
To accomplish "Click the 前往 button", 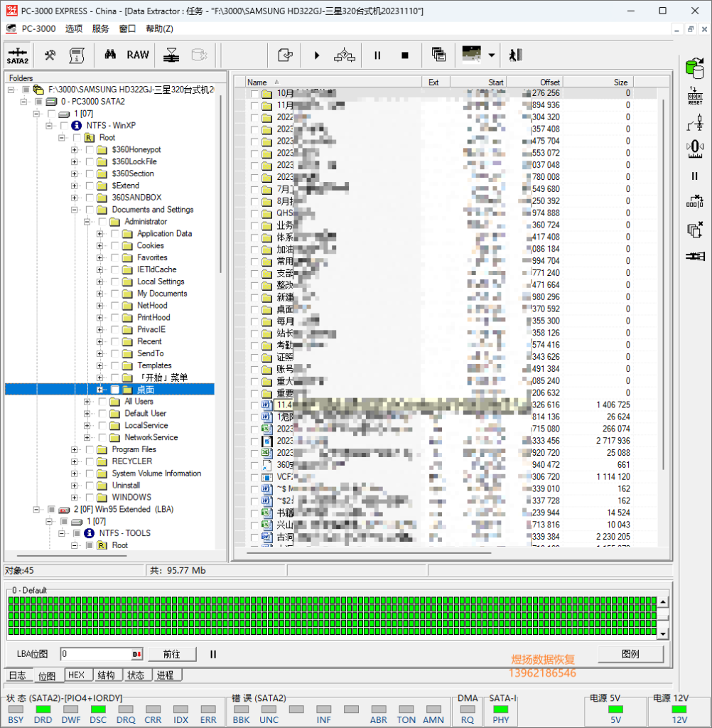I will point(172,654).
